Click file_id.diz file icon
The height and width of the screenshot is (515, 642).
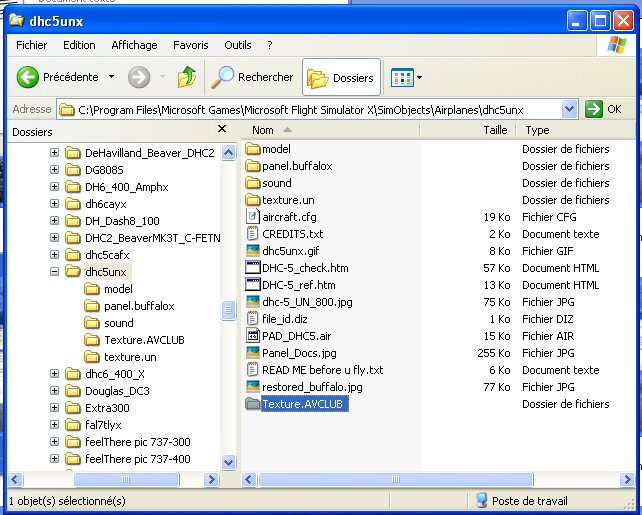pos(253,318)
